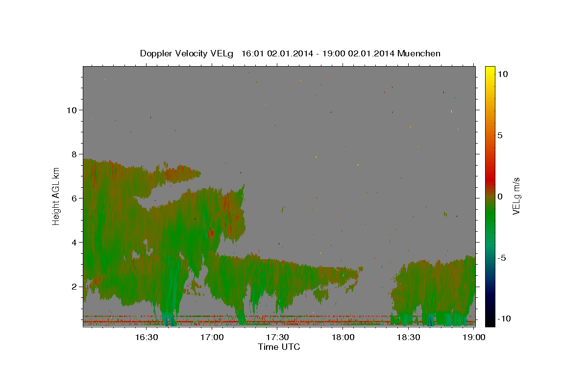Click the height tick label 10
Viewport: 588px width, 392px height.
[72, 110]
